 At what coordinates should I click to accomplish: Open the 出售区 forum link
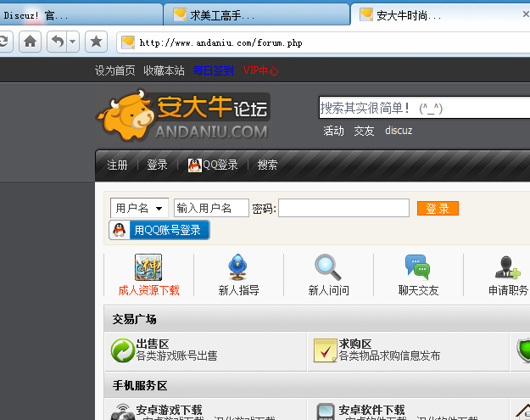[153, 344]
